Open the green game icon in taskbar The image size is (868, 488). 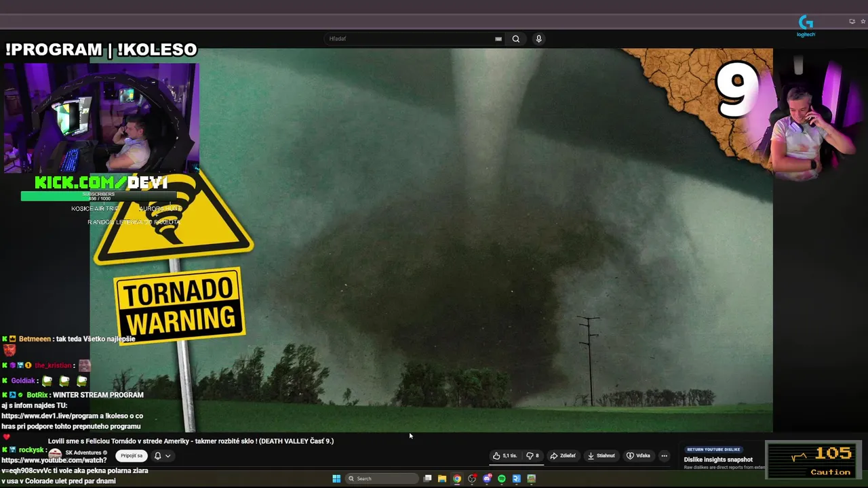pos(532,479)
